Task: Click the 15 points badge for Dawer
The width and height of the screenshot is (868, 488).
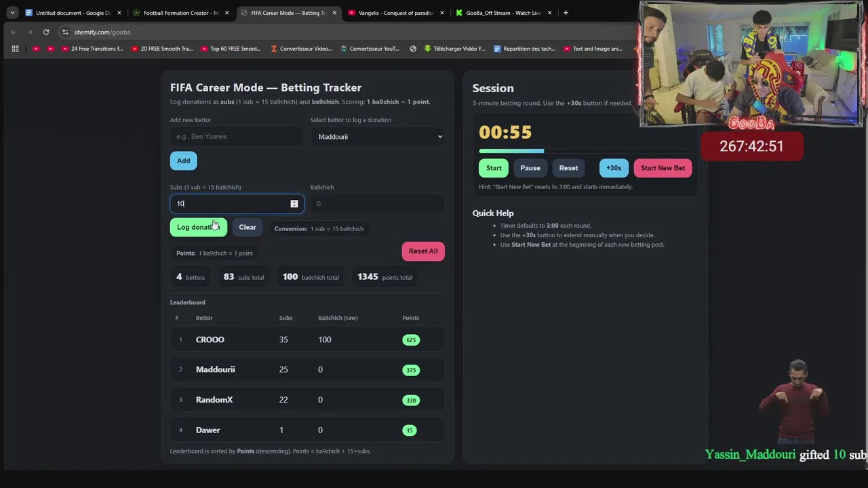Action: pyautogui.click(x=409, y=430)
